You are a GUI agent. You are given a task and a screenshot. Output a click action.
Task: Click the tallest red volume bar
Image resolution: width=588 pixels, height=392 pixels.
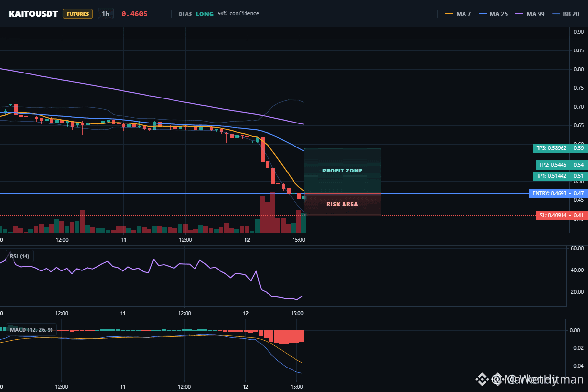[x=272, y=212]
